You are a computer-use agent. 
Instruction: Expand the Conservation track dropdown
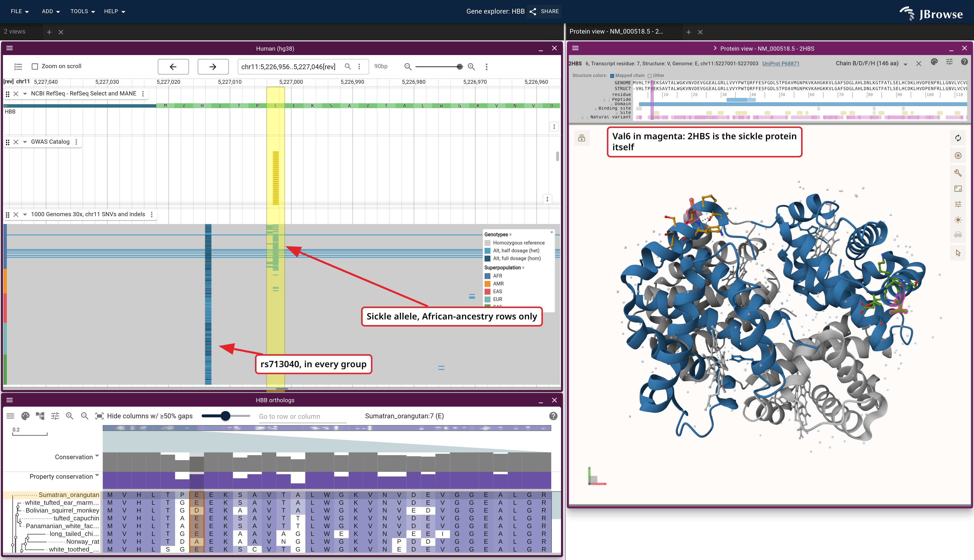[97, 456]
